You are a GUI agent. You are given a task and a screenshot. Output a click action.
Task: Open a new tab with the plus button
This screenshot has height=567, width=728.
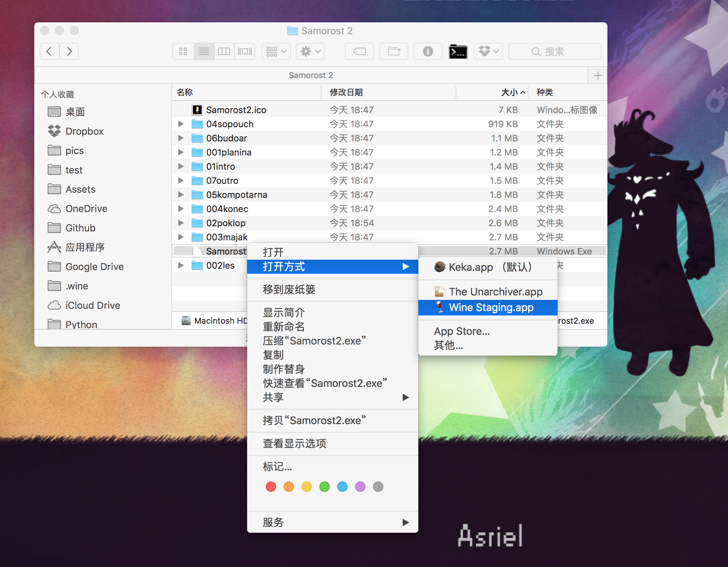point(597,75)
